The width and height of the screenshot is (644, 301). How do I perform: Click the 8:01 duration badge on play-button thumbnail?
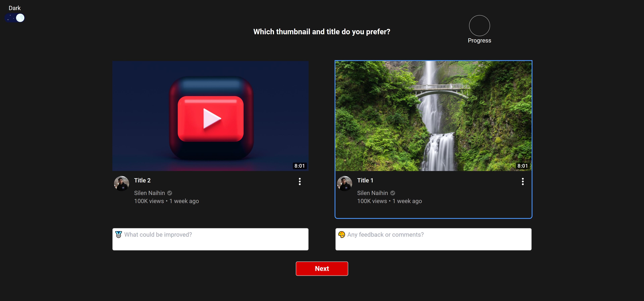(300, 166)
